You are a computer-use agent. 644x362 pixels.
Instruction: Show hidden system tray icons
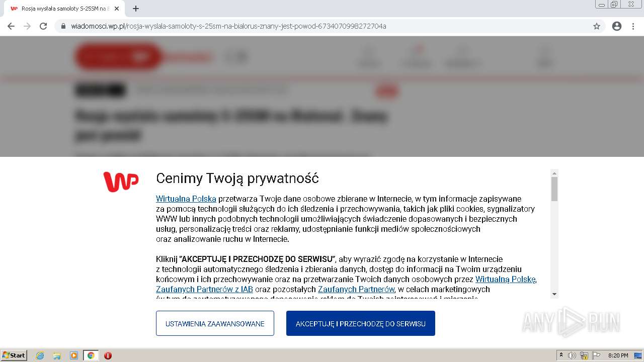tap(561, 355)
